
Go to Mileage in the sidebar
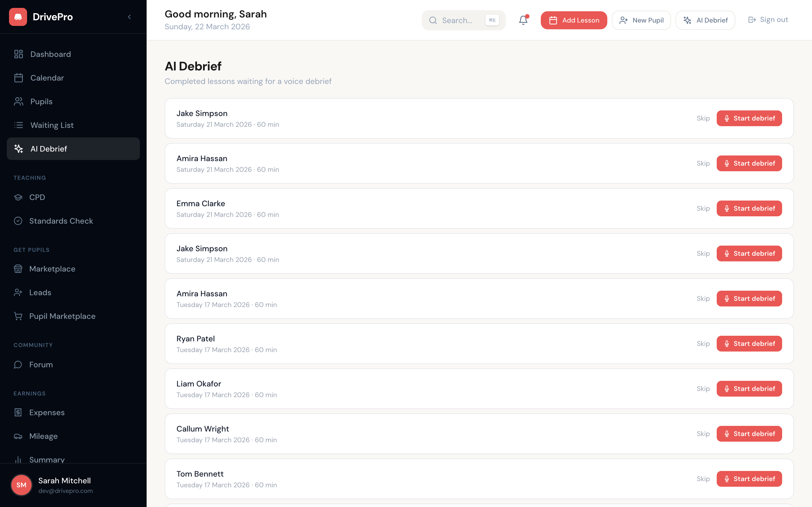[x=43, y=436]
